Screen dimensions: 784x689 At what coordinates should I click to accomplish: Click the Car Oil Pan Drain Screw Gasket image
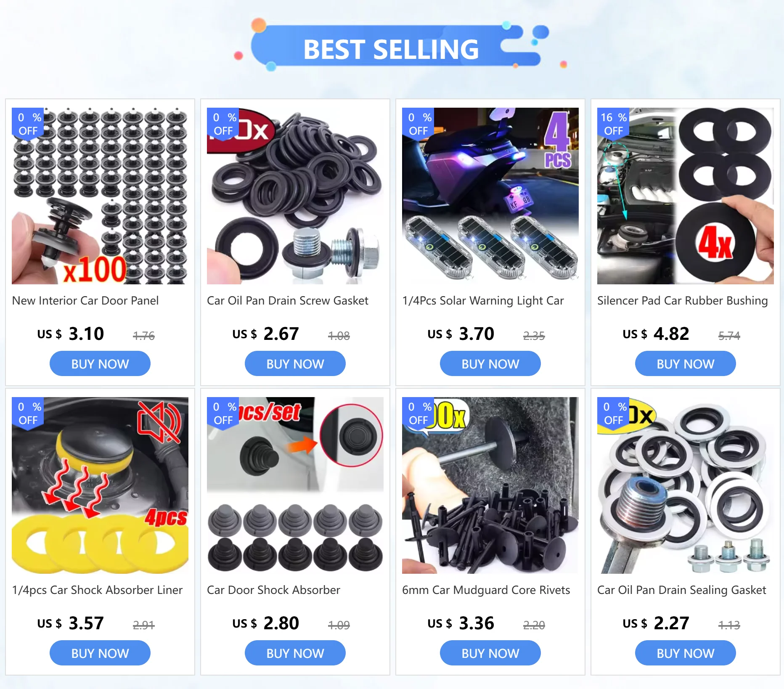pyautogui.click(x=295, y=196)
